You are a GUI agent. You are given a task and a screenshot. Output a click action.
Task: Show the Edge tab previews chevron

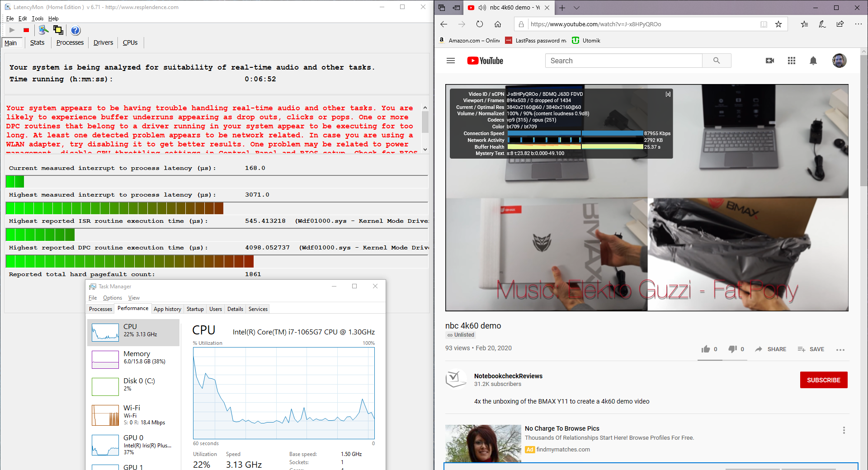(576, 8)
